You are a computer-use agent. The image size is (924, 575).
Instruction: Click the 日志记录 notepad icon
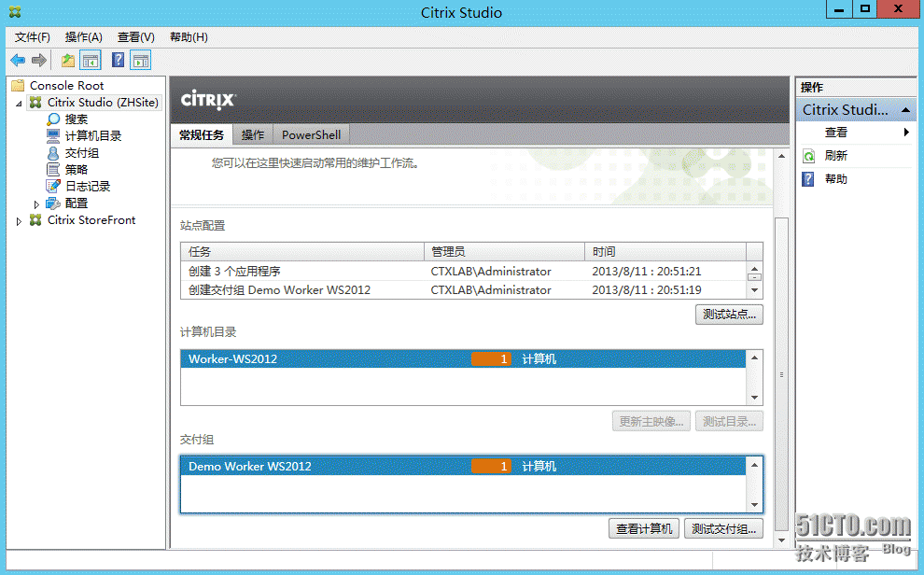[53, 187]
